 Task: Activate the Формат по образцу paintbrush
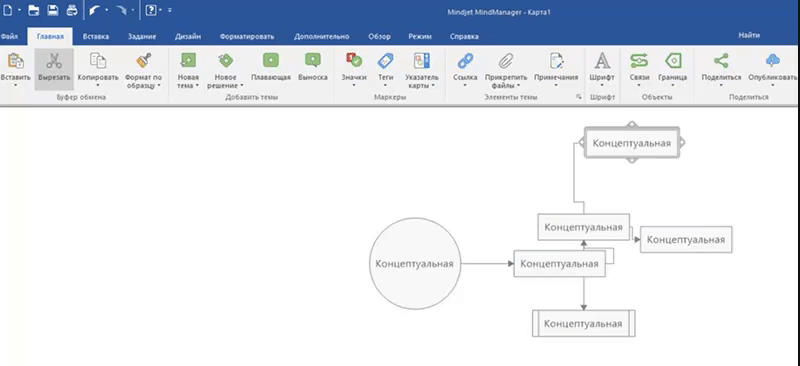click(143, 61)
